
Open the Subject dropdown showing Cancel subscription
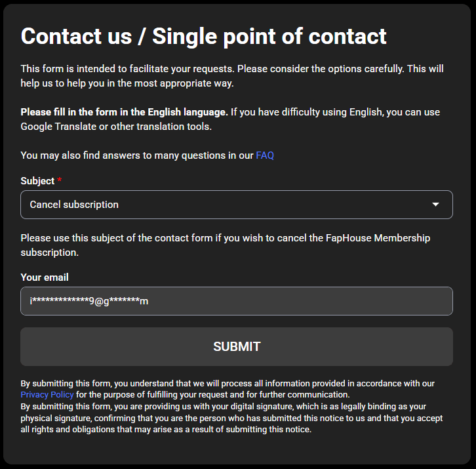coord(236,205)
